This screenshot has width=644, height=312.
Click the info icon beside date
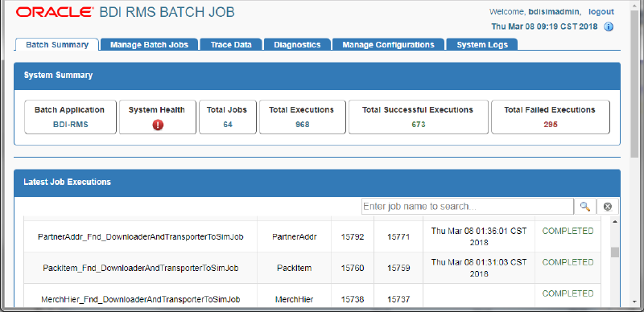pos(609,27)
